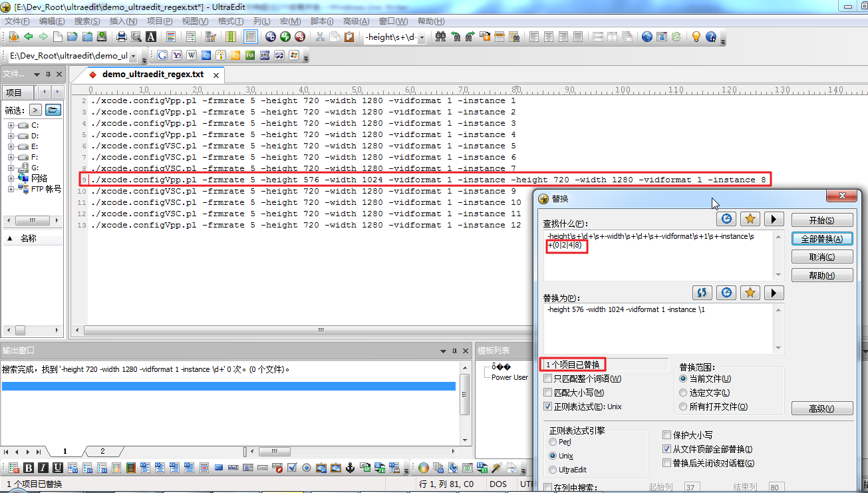Click the swap arrows icon above Replace With
The image size is (868, 493).
tap(702, 293)
